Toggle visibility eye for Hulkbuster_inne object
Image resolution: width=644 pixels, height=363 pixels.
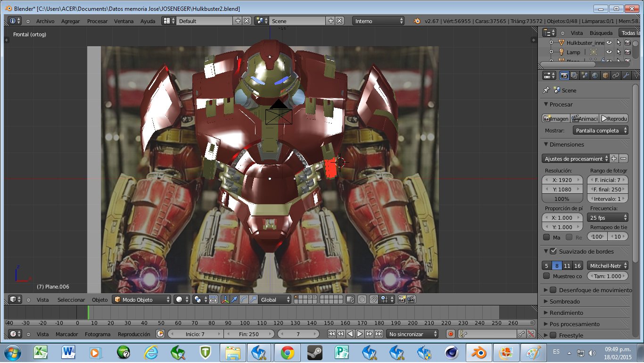(x=609, y=42)
